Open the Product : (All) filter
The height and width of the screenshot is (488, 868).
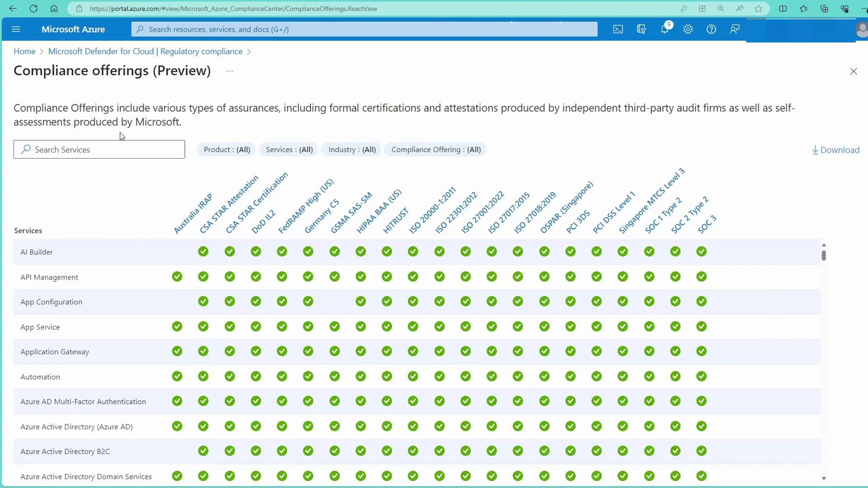click(x=226, y=150)
